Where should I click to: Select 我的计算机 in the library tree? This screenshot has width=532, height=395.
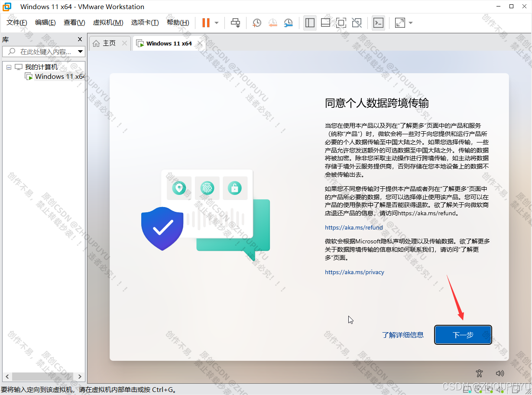pyautogui.click(x=41, y=67)
